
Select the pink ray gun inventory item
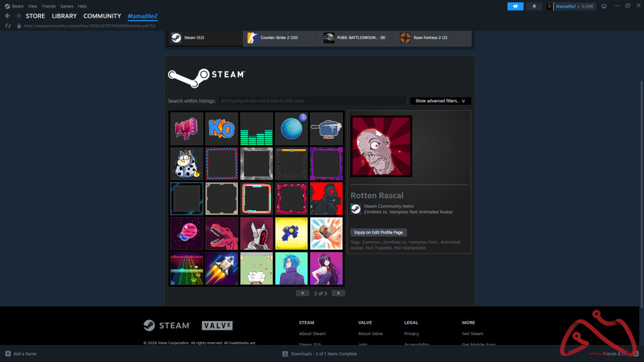point(187,129)
